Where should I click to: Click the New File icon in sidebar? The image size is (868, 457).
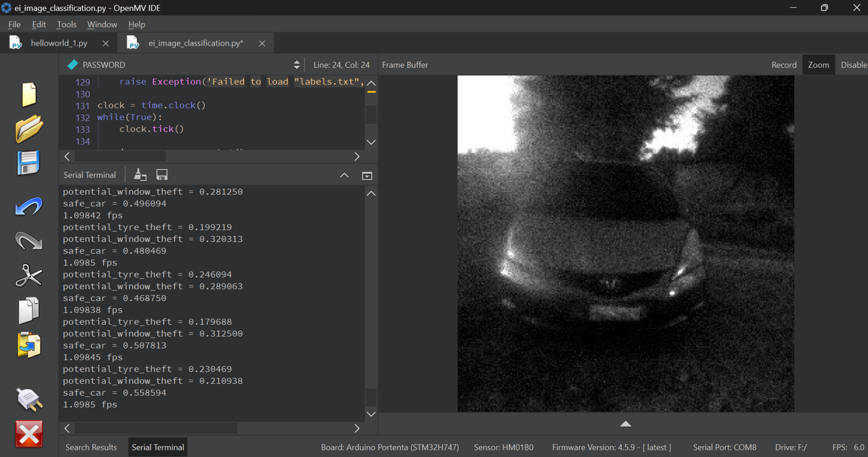tap(29, 94)
